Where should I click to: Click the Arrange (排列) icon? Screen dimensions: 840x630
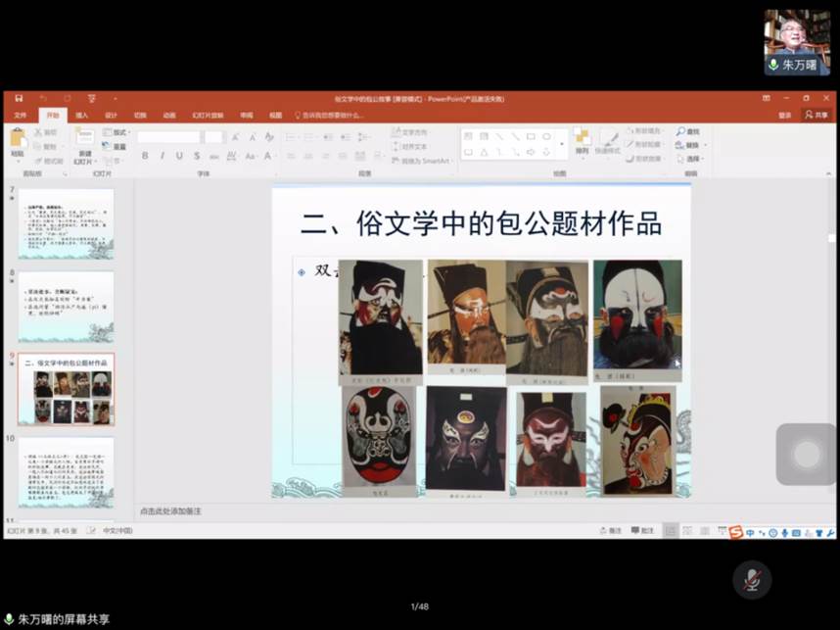coord(582,138)
